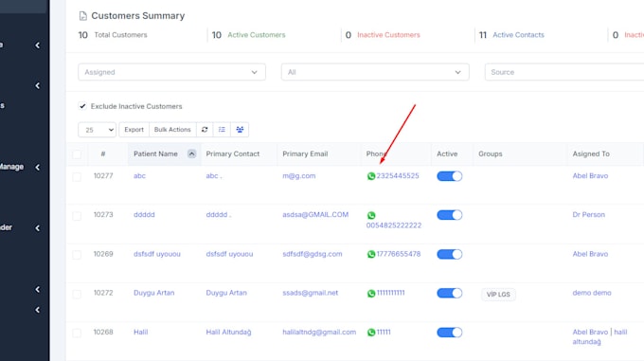Click the refresh table icon

click(205, 130)
